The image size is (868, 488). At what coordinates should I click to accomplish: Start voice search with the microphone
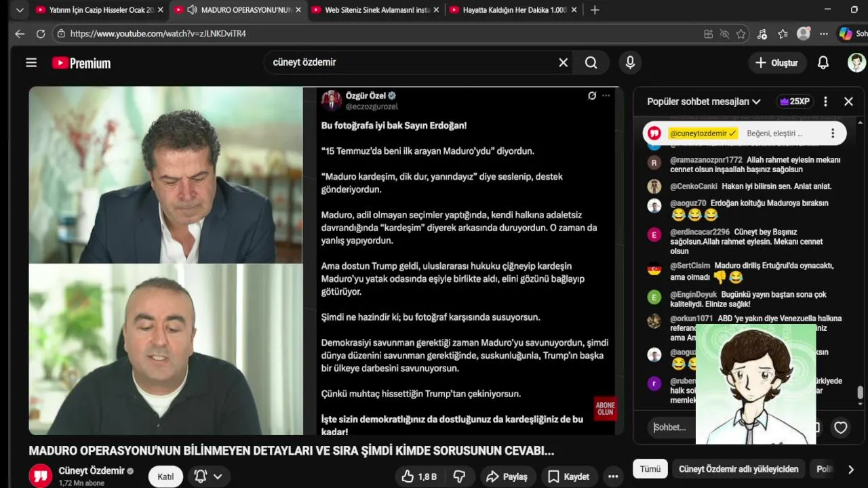coord(630,62)
